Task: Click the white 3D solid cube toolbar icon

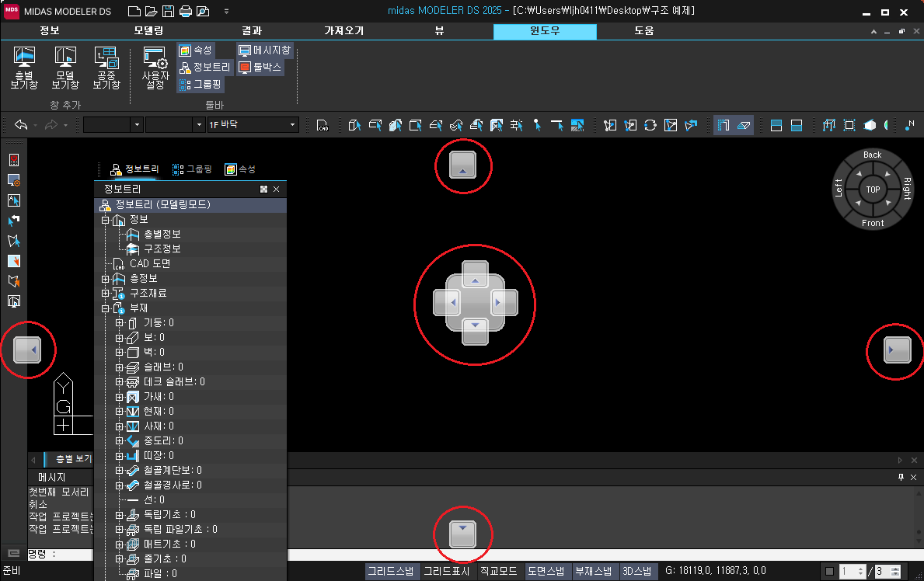Action: tap(870, 125)
